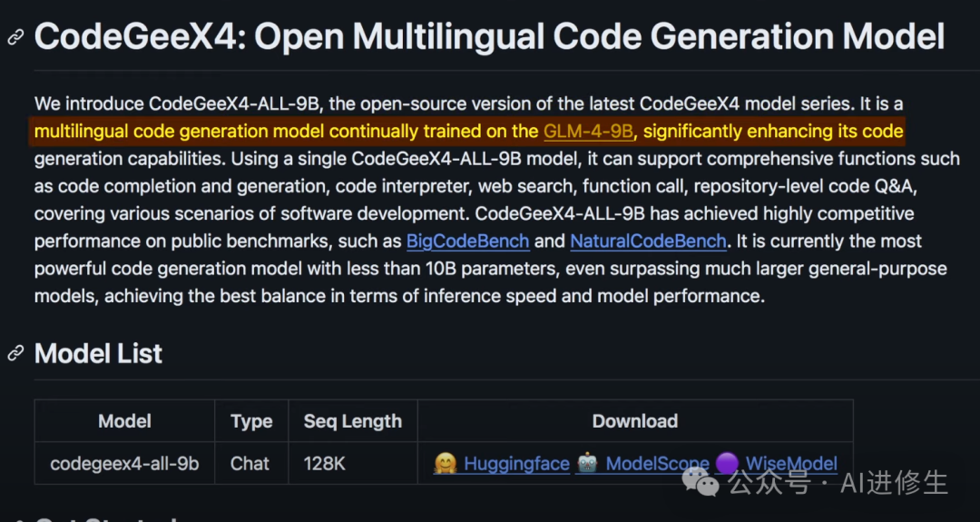980x522 pixels.
Task: Select the codegeex4-all-9b table cell
Action: [124, 464]
